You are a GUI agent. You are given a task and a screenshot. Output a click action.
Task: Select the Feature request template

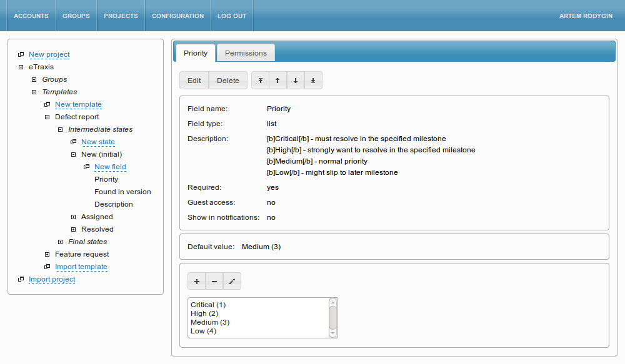pyautogui.click(x=82, y=255)
